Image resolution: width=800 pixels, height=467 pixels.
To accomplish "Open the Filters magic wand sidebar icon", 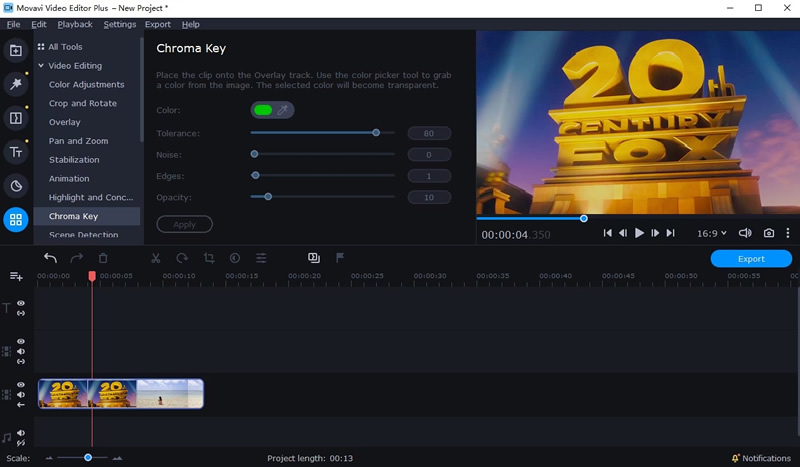I will coord(16,84).
